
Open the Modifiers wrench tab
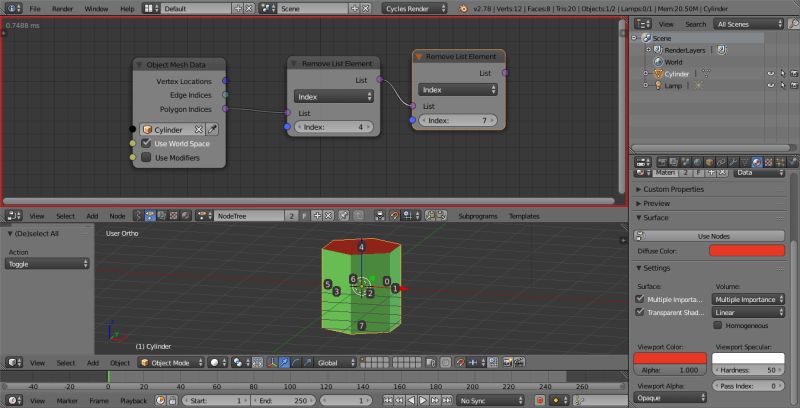tap(733, 162)
